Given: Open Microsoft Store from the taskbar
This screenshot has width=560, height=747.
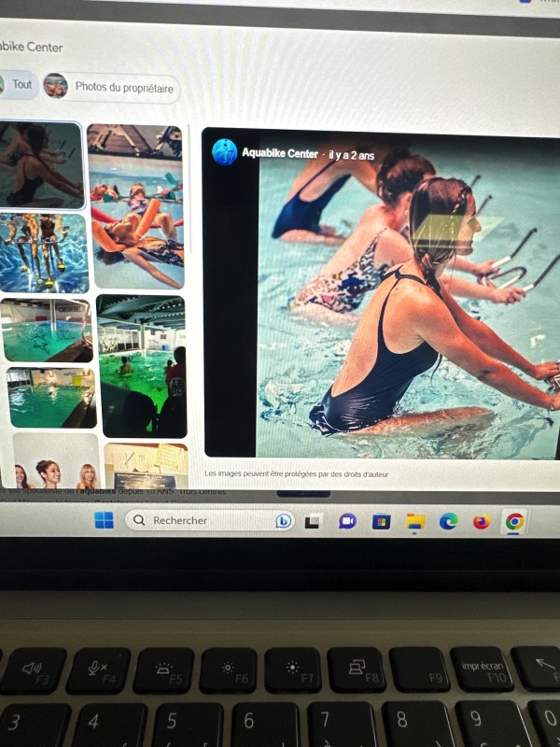Looking at the screenshot, I should click(381, 521).
